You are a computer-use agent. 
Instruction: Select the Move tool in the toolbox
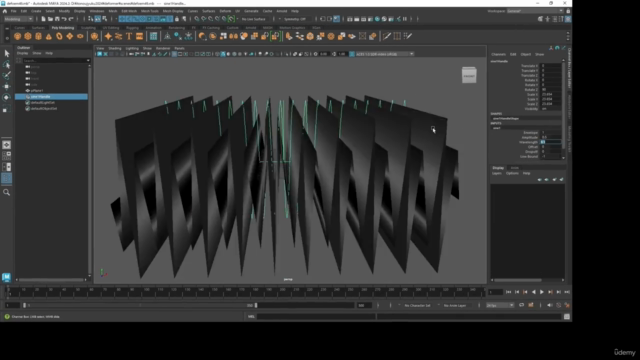point(7,87)
